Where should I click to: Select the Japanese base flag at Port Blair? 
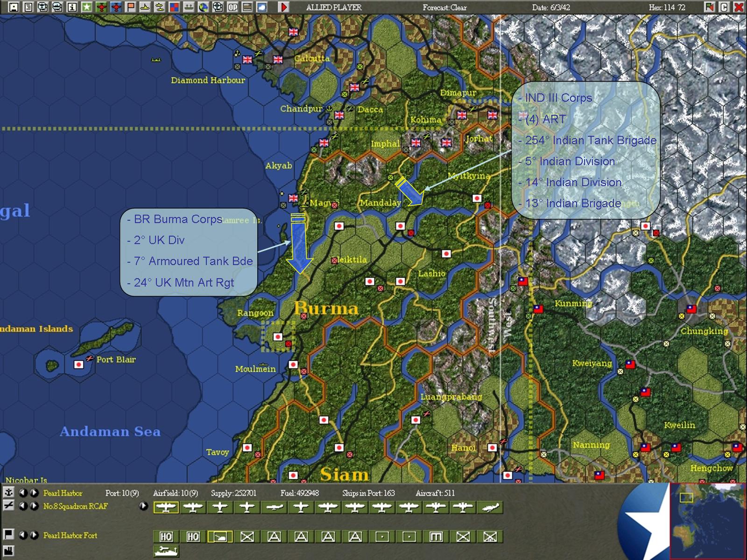(x=79, y=364)
